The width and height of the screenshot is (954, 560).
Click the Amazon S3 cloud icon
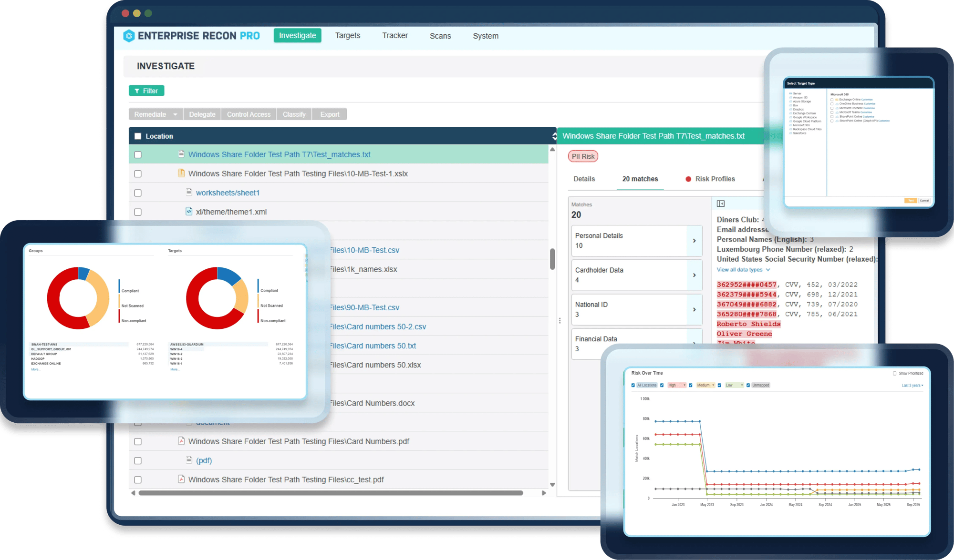[790, 98]
